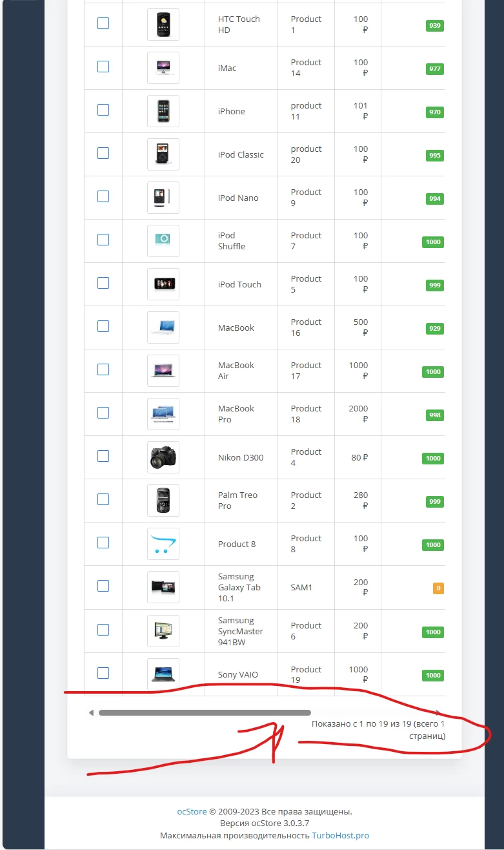Open the iMac product thumbnail
This screenshot has width=504, height=850.
(x=163, y=68)
